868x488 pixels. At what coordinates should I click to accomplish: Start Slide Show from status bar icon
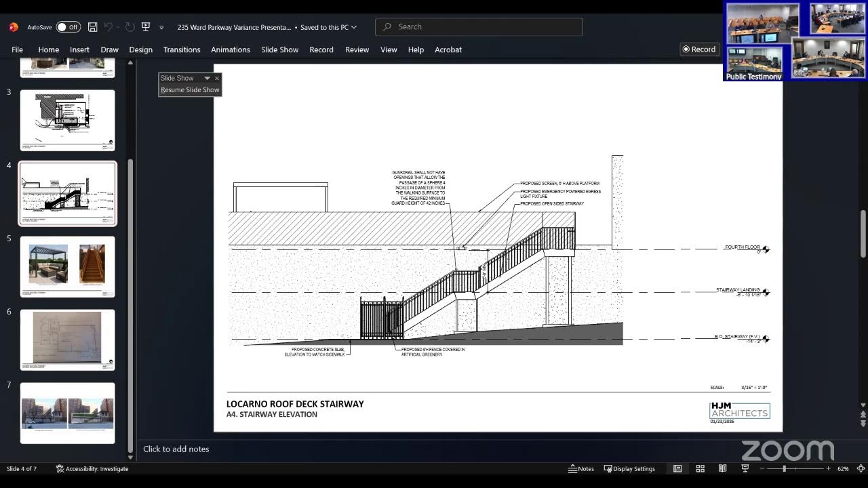pos(745,469)
